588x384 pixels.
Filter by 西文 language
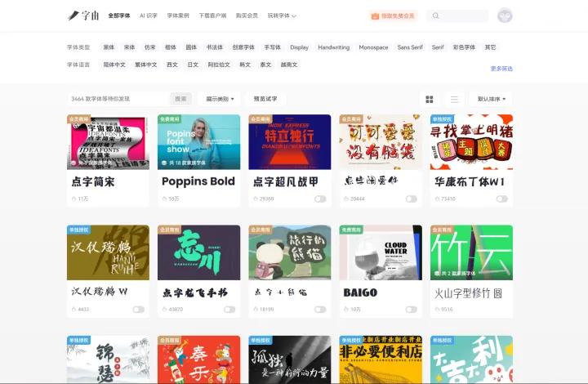pos(172,65)
